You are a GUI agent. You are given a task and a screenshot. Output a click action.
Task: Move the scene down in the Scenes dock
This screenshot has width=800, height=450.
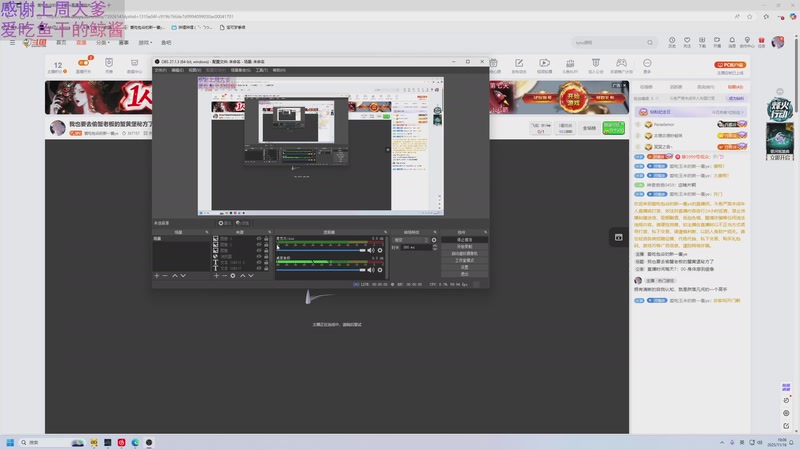pyautogui.click(x=183, y=276)
